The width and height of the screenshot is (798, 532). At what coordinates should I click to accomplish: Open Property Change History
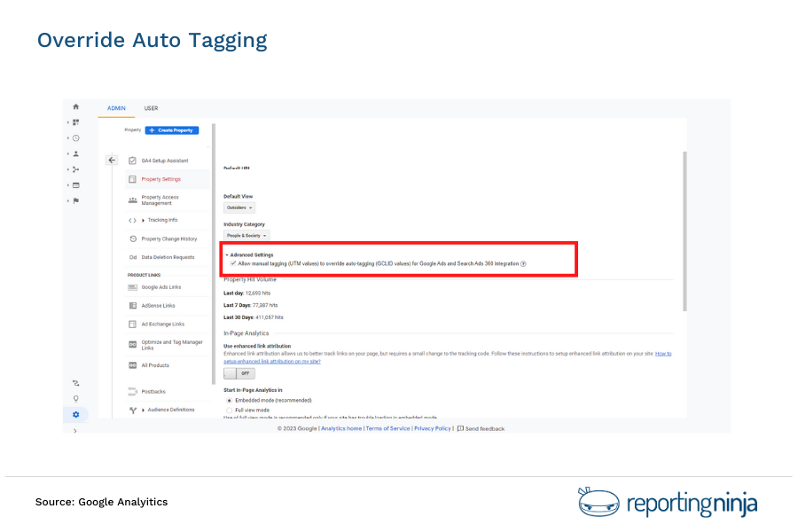point(170,239)
